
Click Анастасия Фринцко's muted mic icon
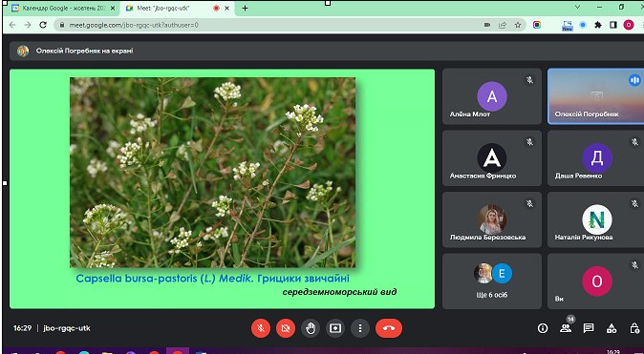click(x=530, y=142)
